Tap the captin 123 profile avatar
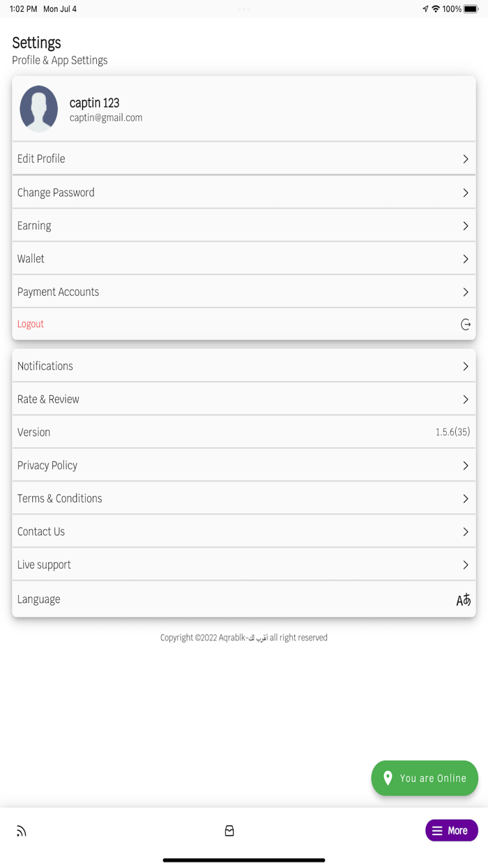 point(39,108)
